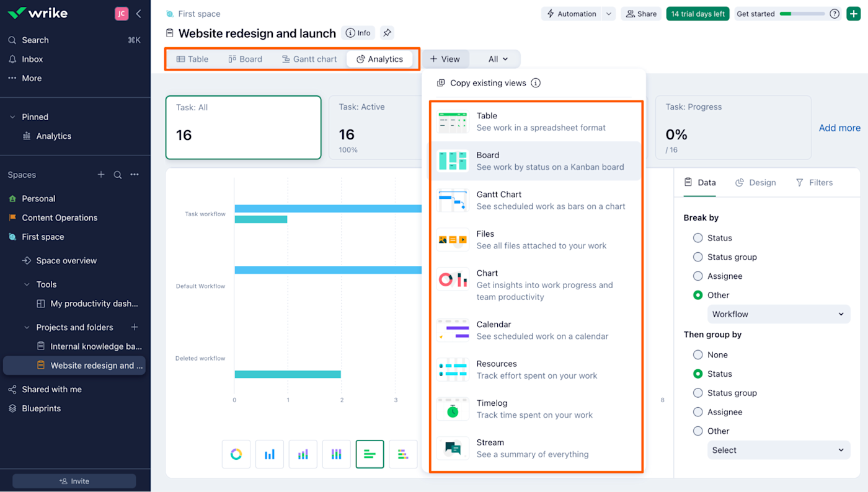Click the Search field in sidebar

(74, 40)
